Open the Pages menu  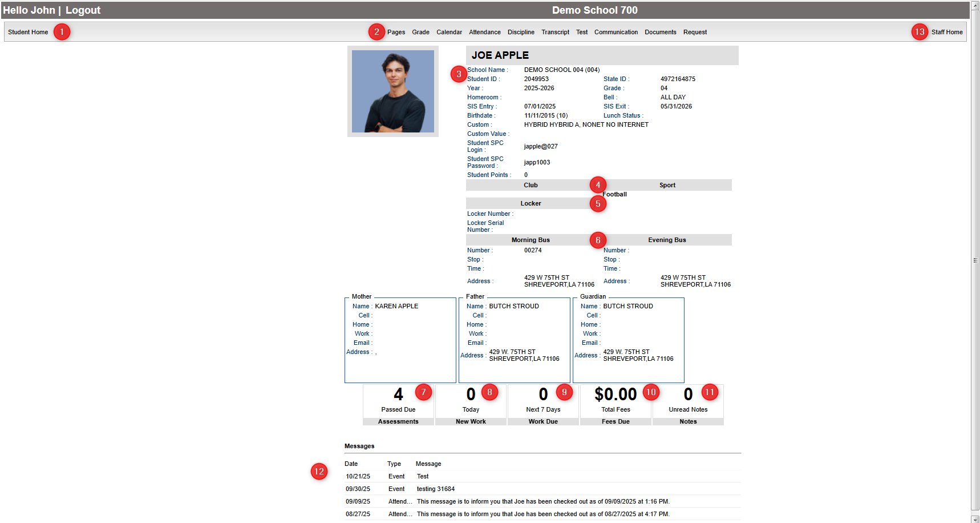(396, 32)
